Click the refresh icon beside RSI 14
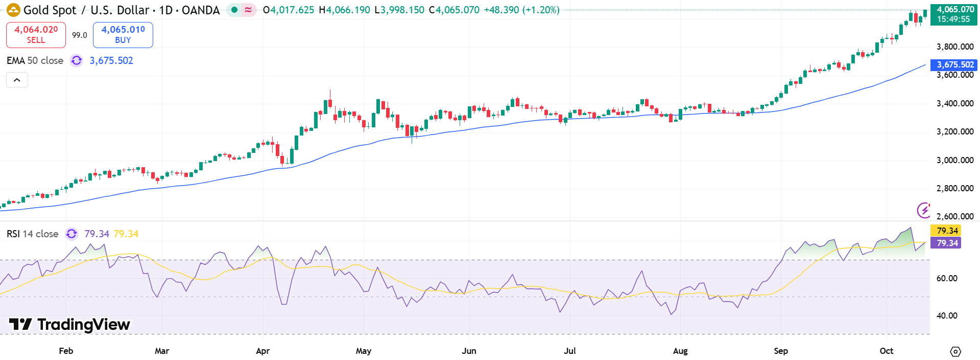The height and width of the screenshot is (360, 980). [71, 234]
